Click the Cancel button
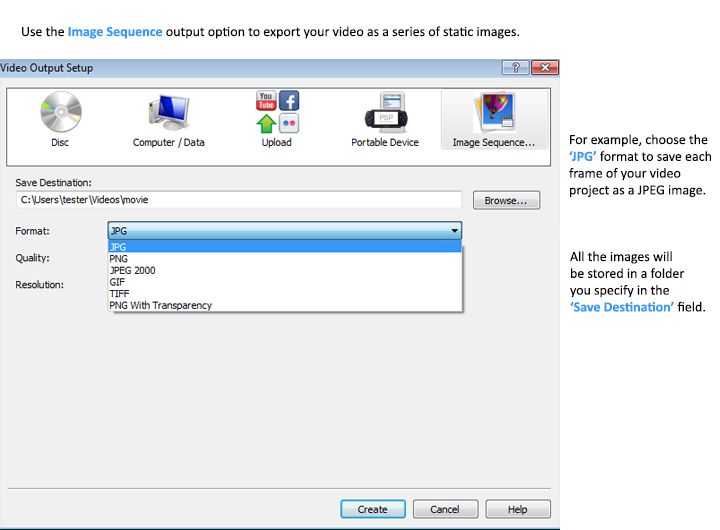The height and width of the screenshot is (530, 720). point(445,509)
